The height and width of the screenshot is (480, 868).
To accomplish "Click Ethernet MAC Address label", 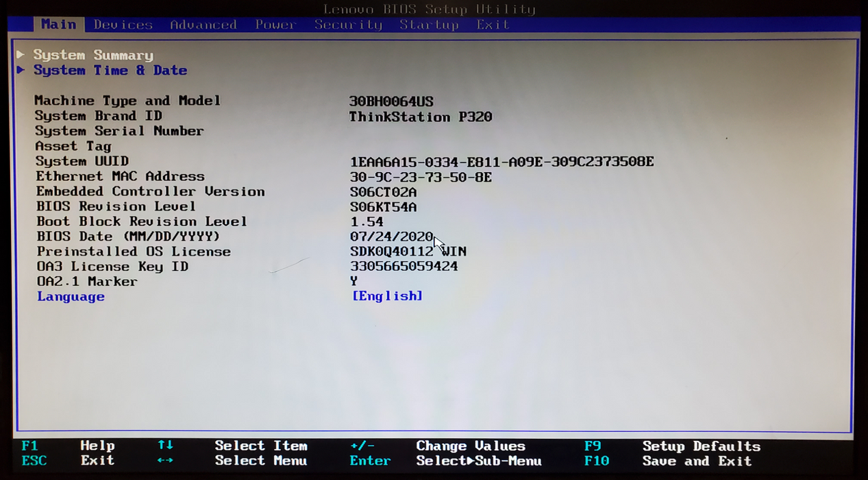I will point(120,176).
